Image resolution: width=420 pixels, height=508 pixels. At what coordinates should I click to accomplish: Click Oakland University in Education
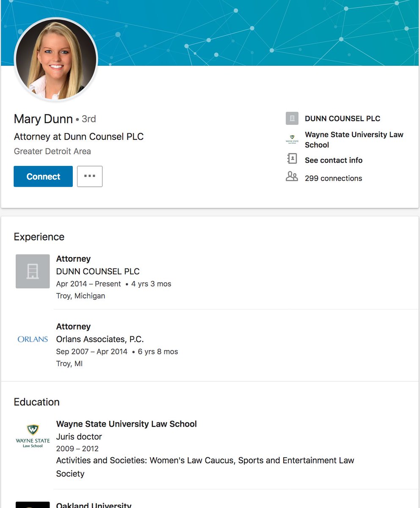click(94, 505)
